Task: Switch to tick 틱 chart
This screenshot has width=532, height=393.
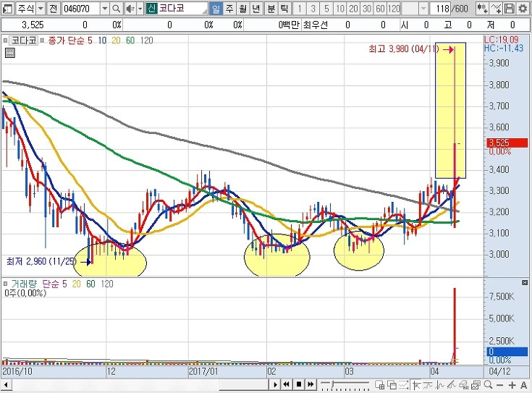Action: tap(284, 9)
